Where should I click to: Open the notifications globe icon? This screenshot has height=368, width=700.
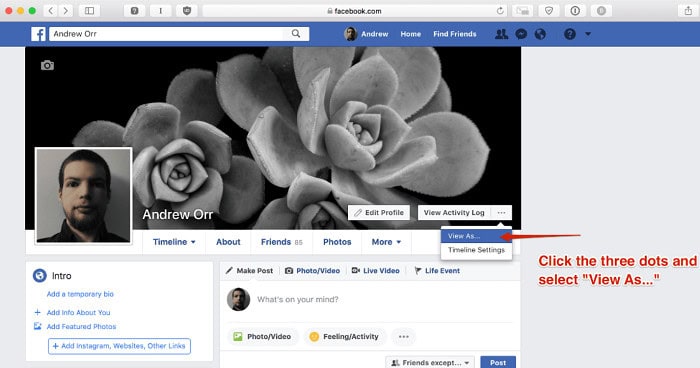(540, 34)
